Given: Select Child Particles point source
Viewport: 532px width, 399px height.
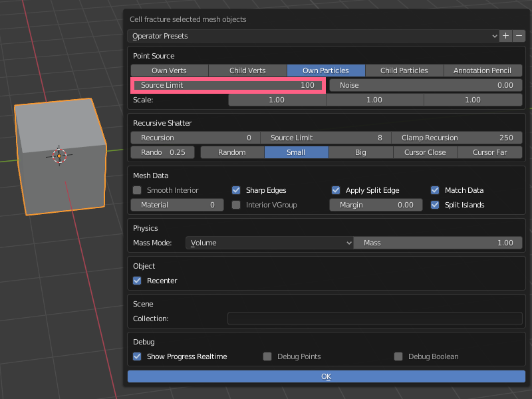Looking at the screenshot, I should click(x=404, y=70).
